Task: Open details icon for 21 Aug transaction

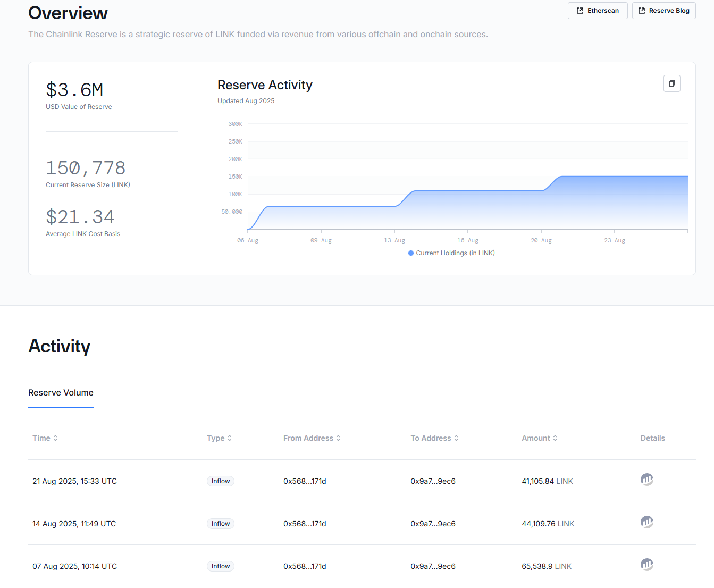Action: point(646,480)
